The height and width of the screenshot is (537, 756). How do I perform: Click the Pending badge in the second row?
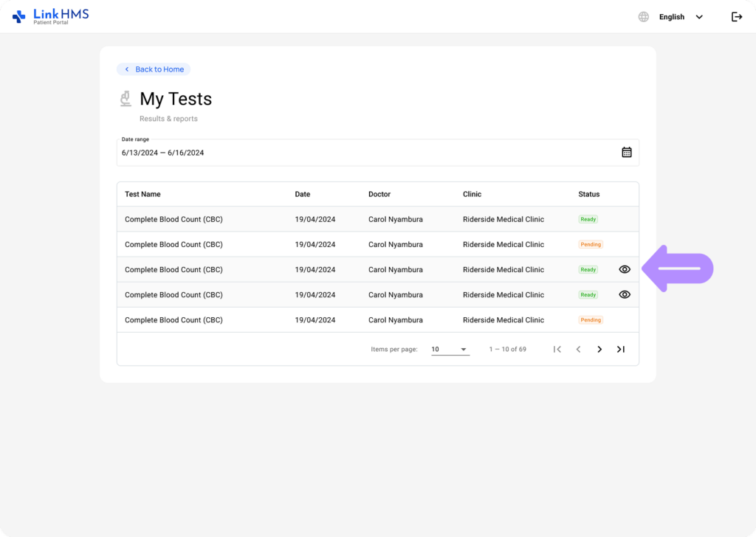[591, 244]
